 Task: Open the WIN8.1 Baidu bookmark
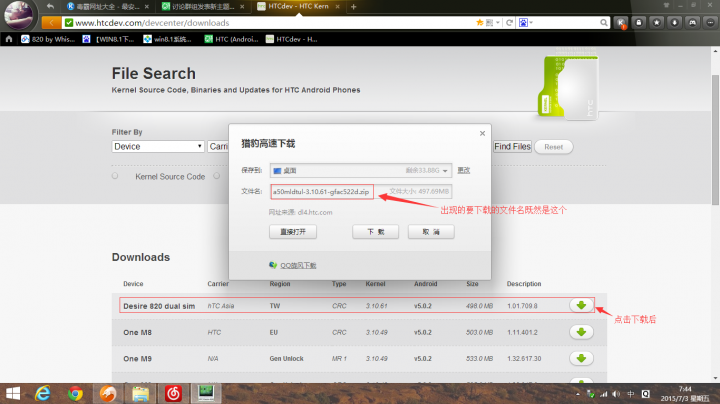coord(108,39)
